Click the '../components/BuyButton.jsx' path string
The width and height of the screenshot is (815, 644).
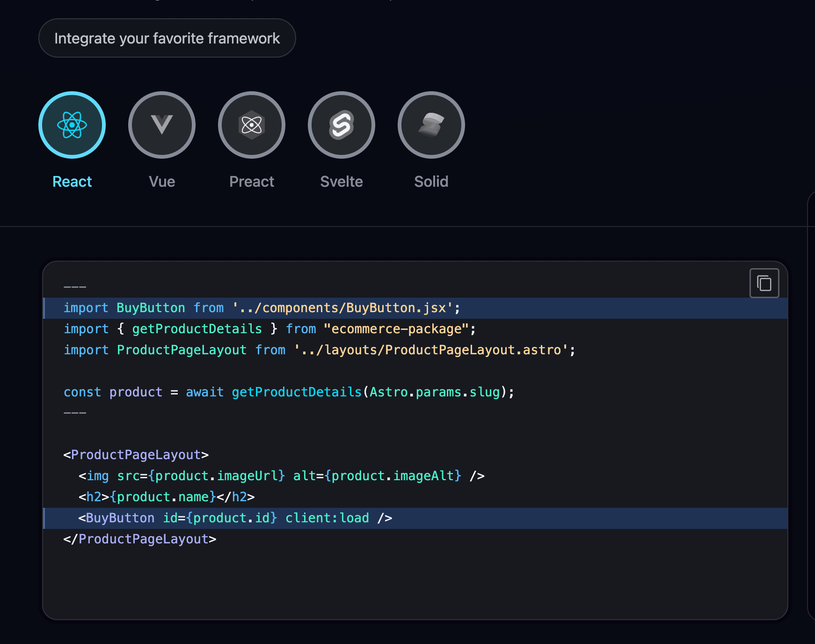point(343,308)
